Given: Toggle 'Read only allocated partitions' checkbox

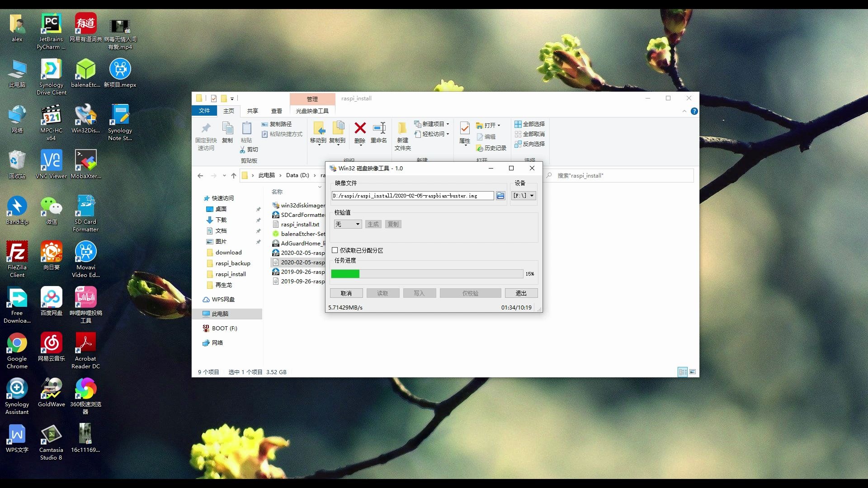Looking at the screenshot, I should 335,250.
